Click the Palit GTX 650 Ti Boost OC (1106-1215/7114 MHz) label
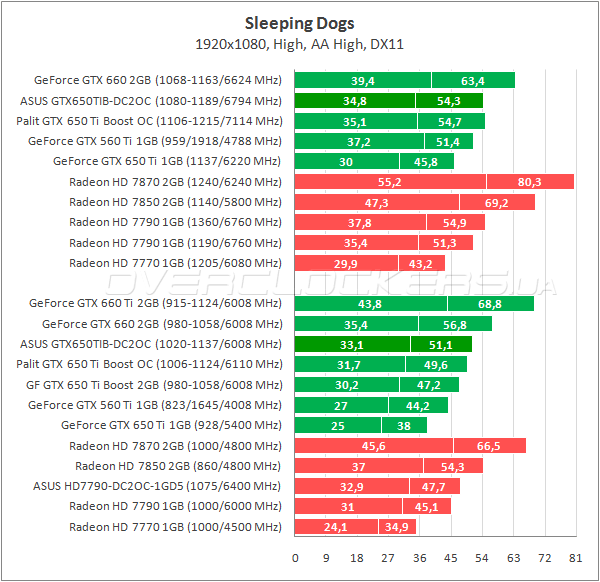This screenshot has width=600, height=582. (151, 121)
